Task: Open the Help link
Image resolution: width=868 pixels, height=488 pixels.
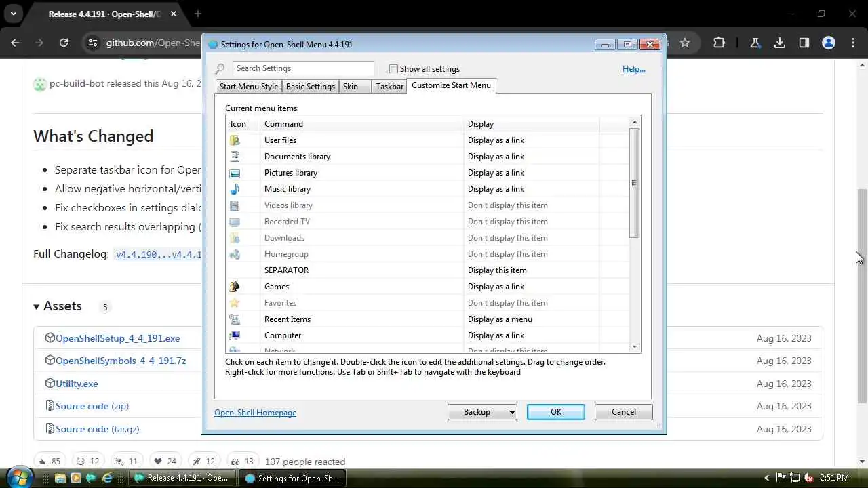Action: [x=634, y=69]
